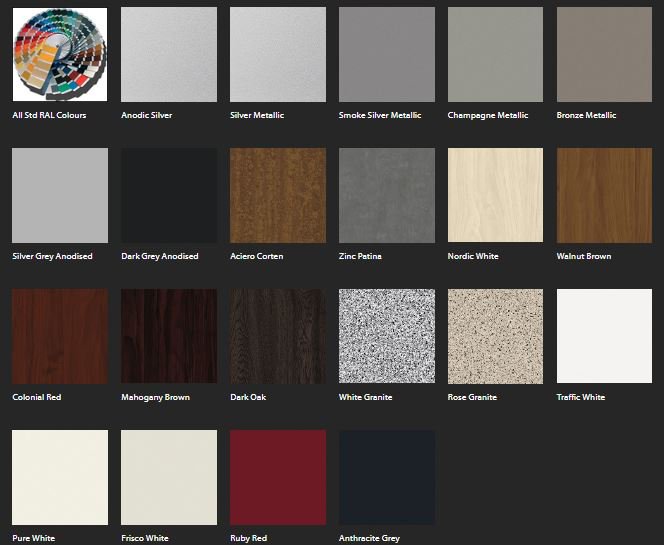The image size is (664, 545).
Task: Select the Champagne Metallic swatch
Action: tap(495, 54)
